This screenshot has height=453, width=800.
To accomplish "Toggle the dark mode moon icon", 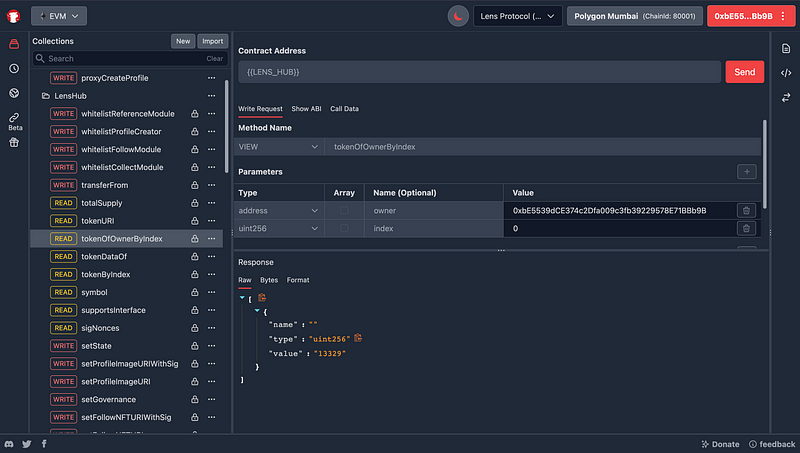I will [457, 16].
